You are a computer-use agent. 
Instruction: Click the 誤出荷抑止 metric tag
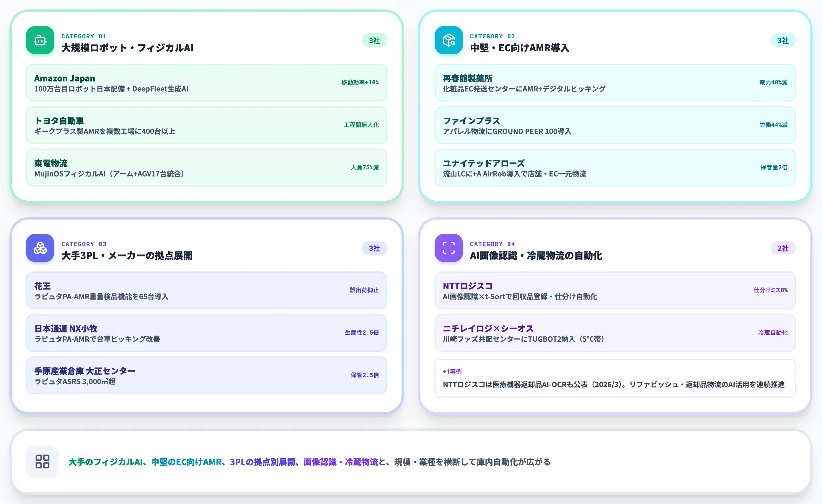(x=364, y=290)
